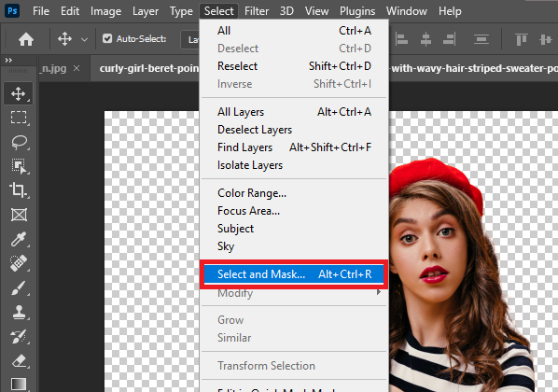Click the Home icon in options bar
This screenshot has height=392, width=558.
tap(26, 39)
